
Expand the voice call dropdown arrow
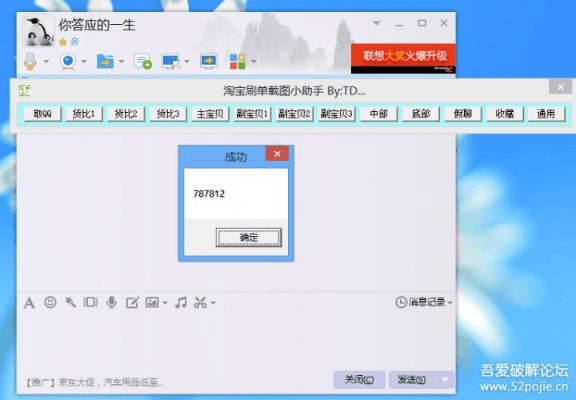pos(46,61)
